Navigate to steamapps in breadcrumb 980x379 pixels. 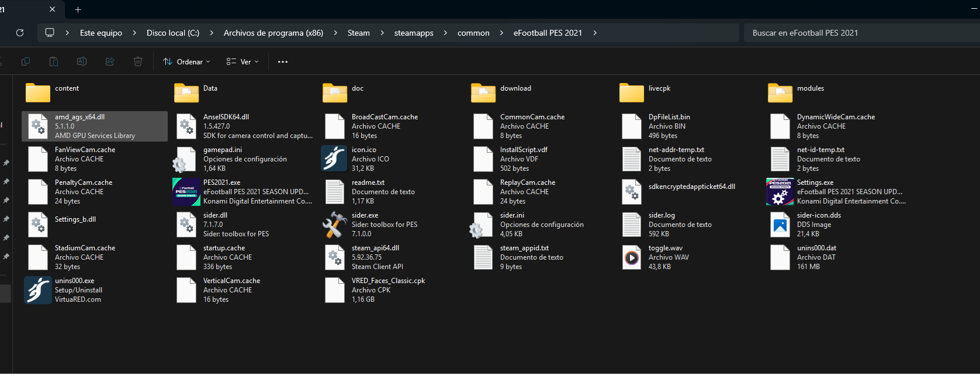pos(414,33)
